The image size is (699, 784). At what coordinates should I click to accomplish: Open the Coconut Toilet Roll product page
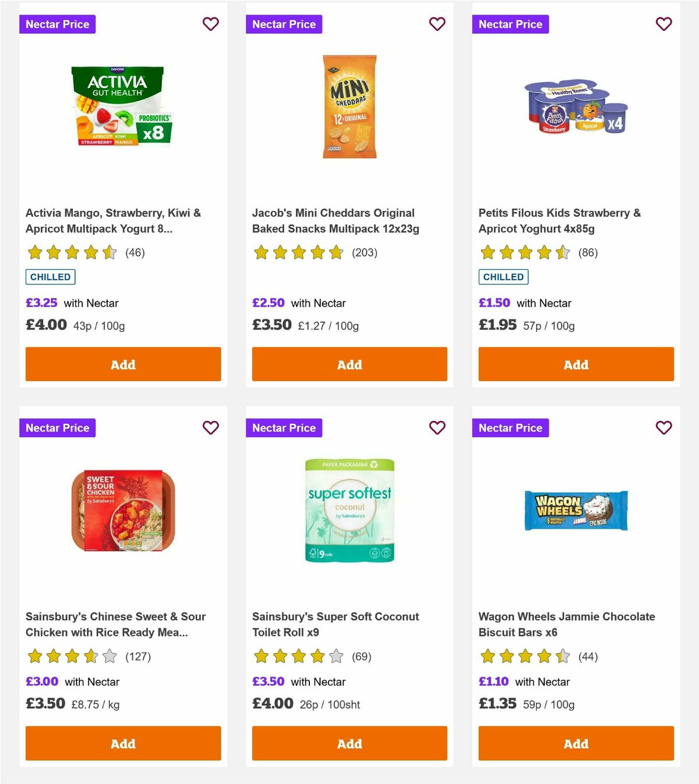[335, 624]
